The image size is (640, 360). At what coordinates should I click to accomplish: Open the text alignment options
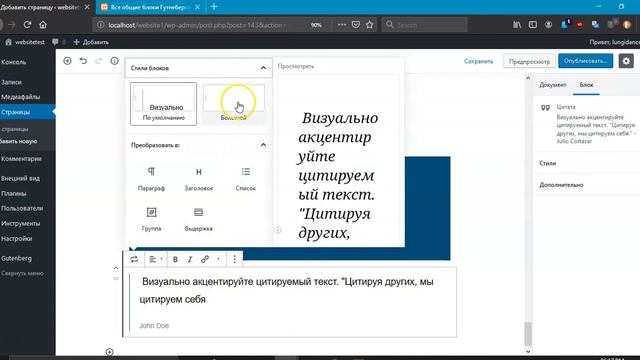tap(156, 259)
